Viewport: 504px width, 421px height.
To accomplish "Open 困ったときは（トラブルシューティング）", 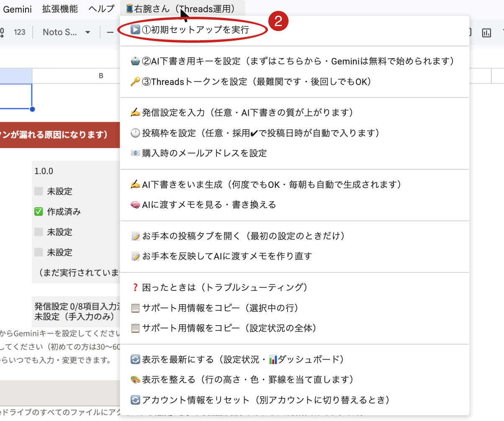I will click(295, 288).
